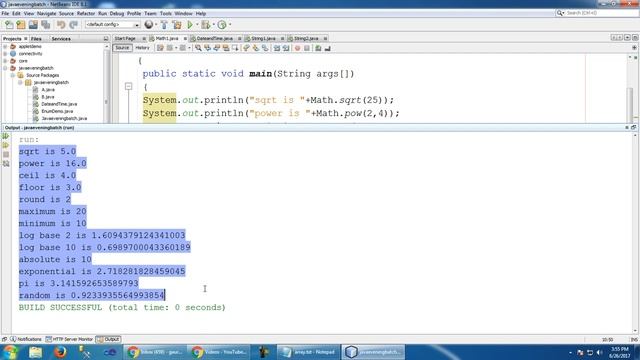Click the volume icon in system tray
This screenshot has width=640, height=360.
pyautogui.click(x=600, y=352)
